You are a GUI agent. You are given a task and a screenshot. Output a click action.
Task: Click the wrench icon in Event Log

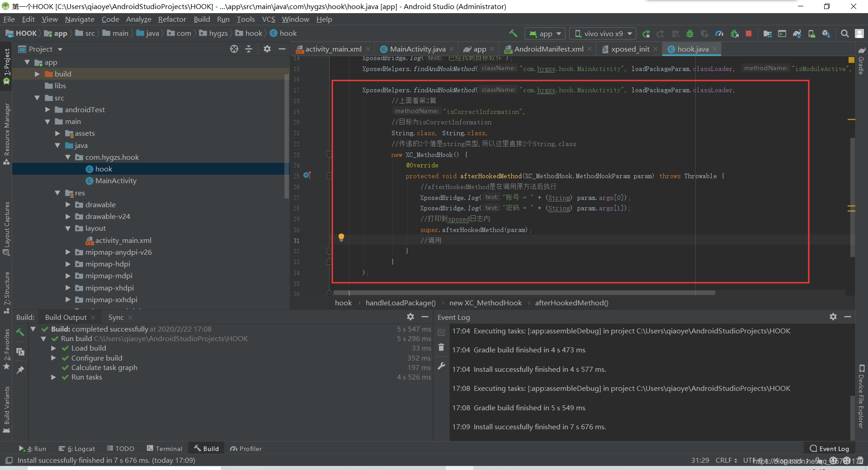click(442, 366)
